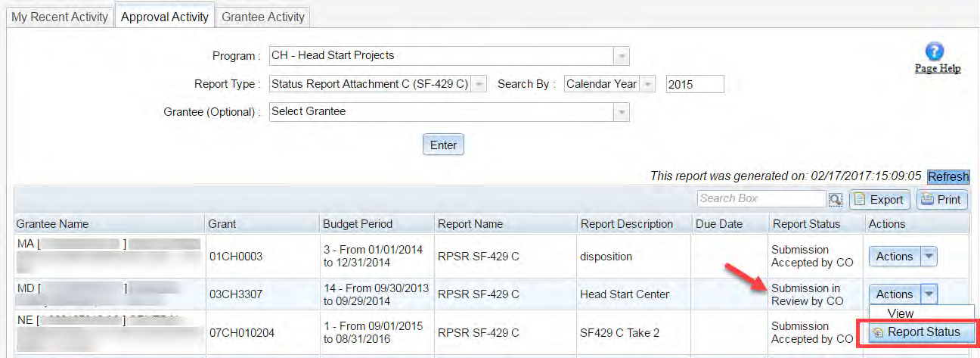Sort by the Grantee Name column header
Viewport: 980px width, 358px height.
coord(53,224)
